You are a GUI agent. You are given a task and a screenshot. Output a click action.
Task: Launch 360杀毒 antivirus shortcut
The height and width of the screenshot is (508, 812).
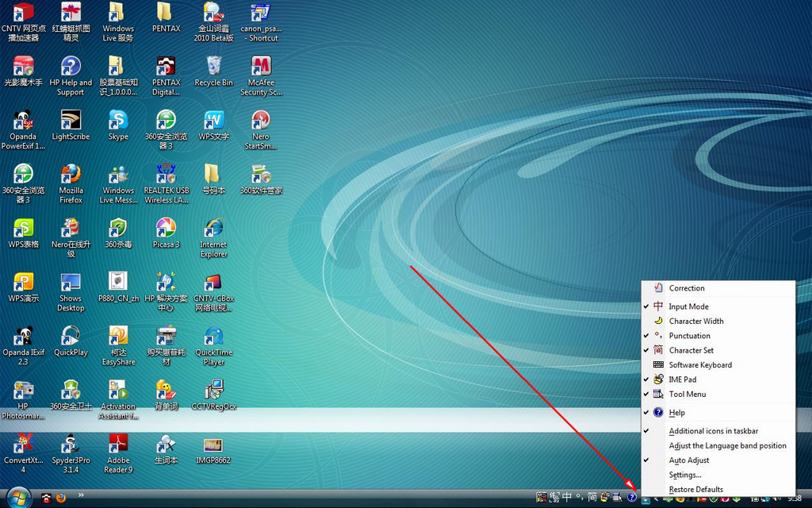click(x=118, y=233)
